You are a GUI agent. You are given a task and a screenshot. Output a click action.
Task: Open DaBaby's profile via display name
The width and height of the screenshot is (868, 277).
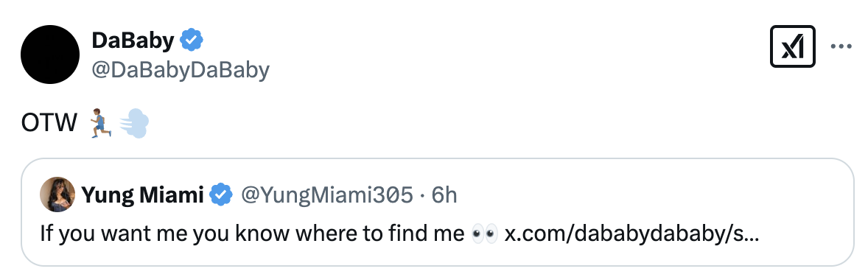pyautogui.click(x=133, y=40)
